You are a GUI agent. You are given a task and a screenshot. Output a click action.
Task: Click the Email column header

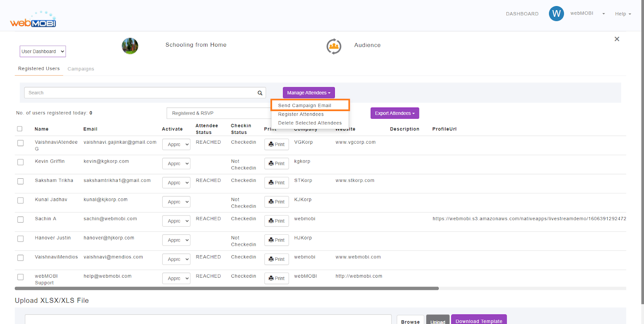point(90,129)
